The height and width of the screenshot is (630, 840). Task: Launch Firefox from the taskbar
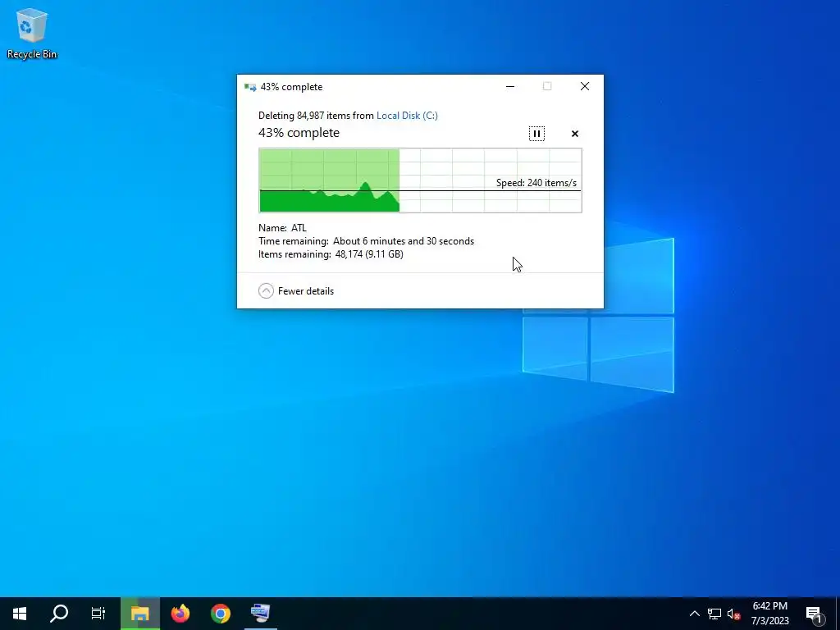[x=180, y=613]
